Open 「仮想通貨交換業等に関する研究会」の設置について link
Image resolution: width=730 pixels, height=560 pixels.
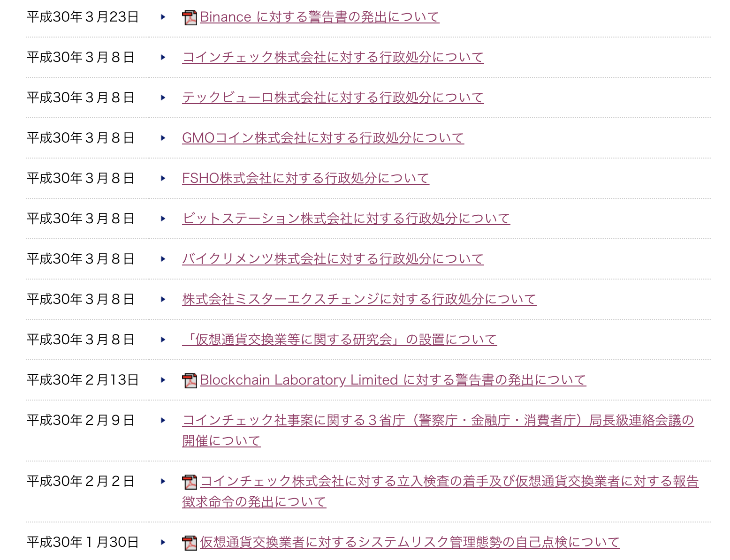tap(339, 340)
